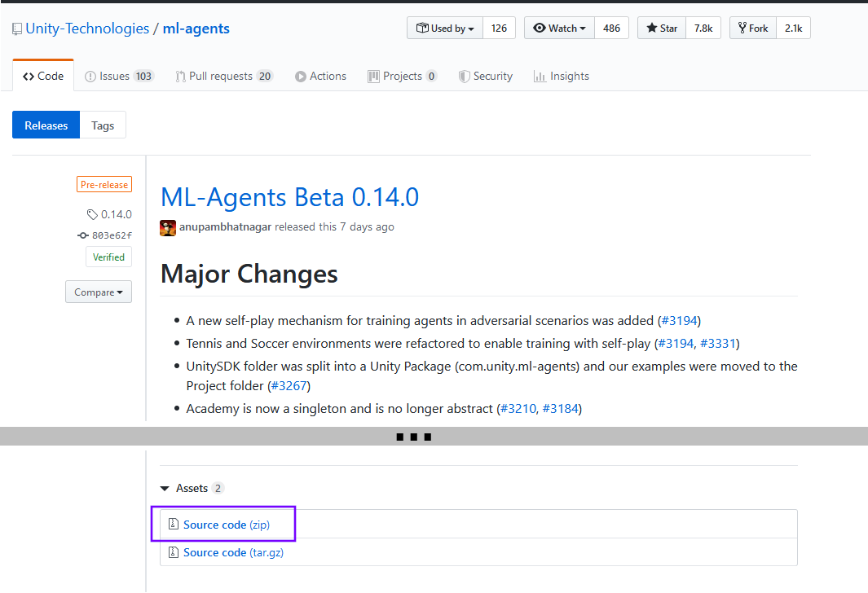868x593 pixels.
Task: Collapse the Assets section
Action: (165, 489)
